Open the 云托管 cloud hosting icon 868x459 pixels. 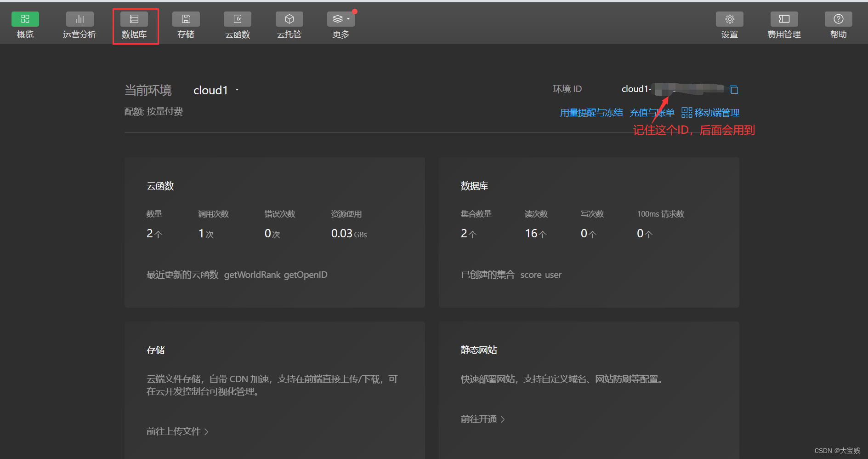[289, 19]
